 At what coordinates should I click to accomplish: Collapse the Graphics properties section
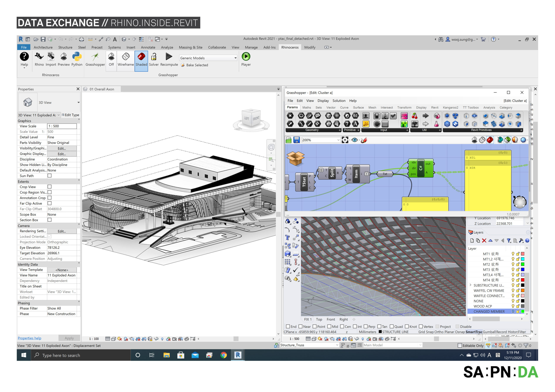click(79, 120)
